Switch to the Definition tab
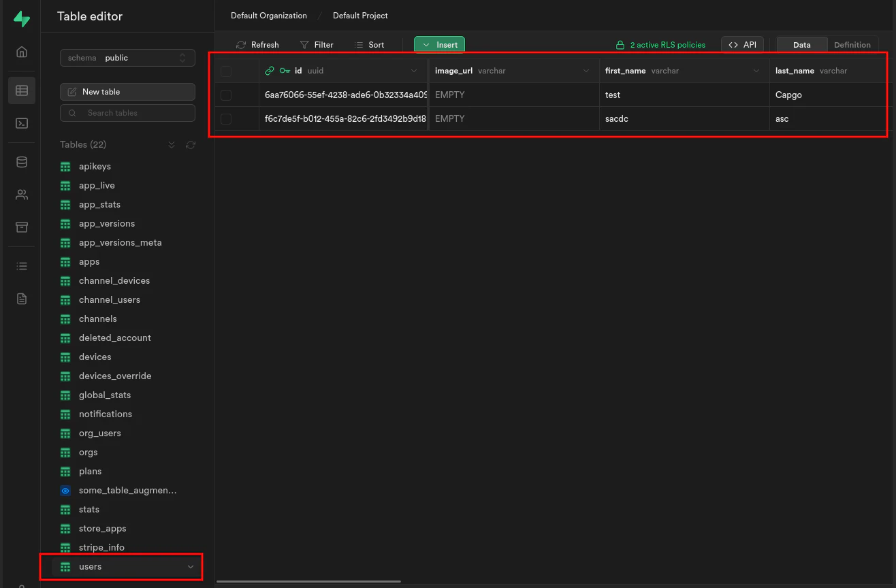The image size is (896, 588). (852, 44)
